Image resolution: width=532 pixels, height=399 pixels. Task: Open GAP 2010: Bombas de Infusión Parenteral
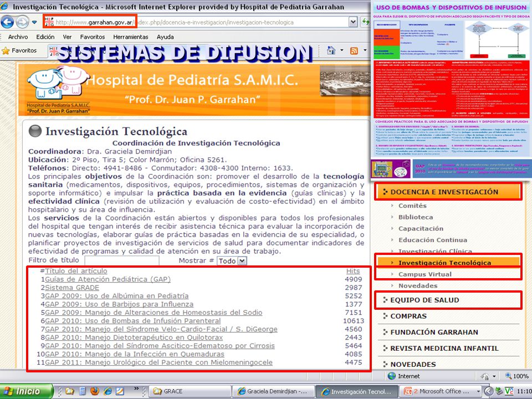132,321
